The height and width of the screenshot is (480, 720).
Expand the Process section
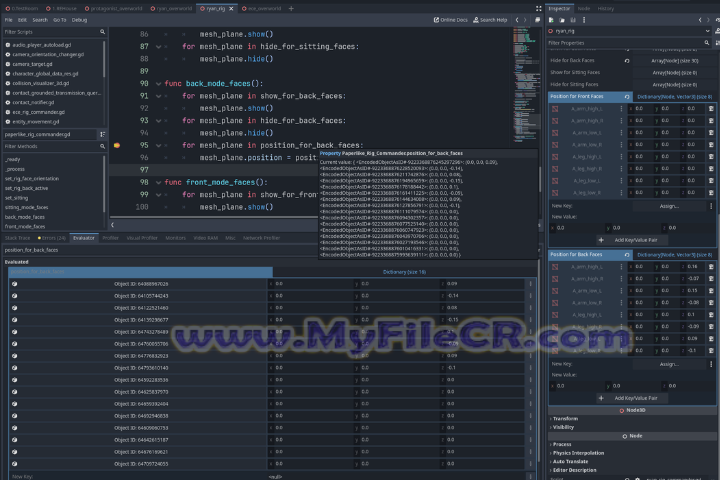click(x=561, y=444)
